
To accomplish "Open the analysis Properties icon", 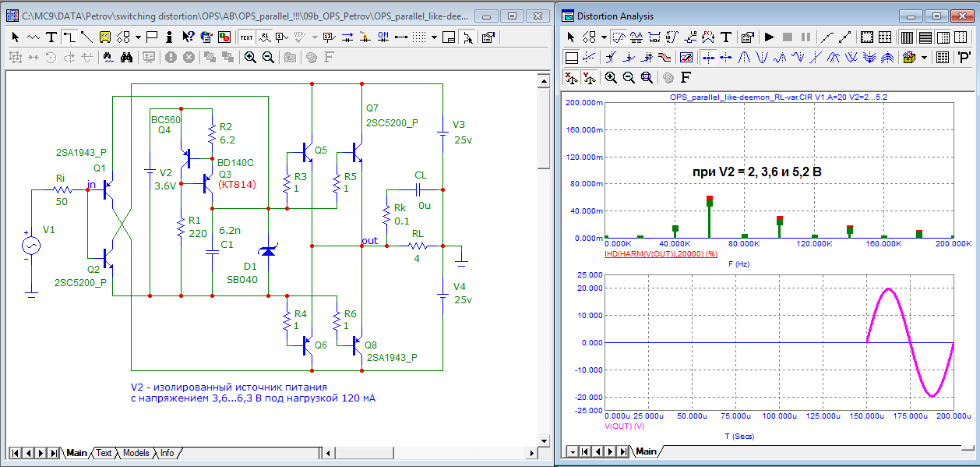I will click(x=746, y=37).
